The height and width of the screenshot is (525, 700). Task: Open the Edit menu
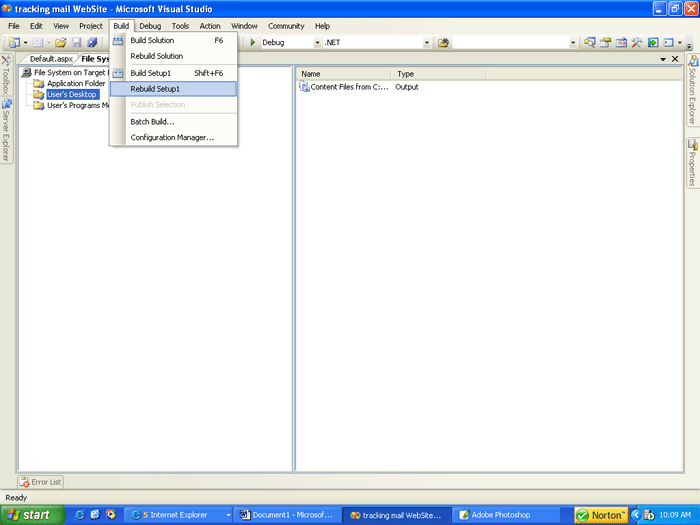click(x=36, y=26)
